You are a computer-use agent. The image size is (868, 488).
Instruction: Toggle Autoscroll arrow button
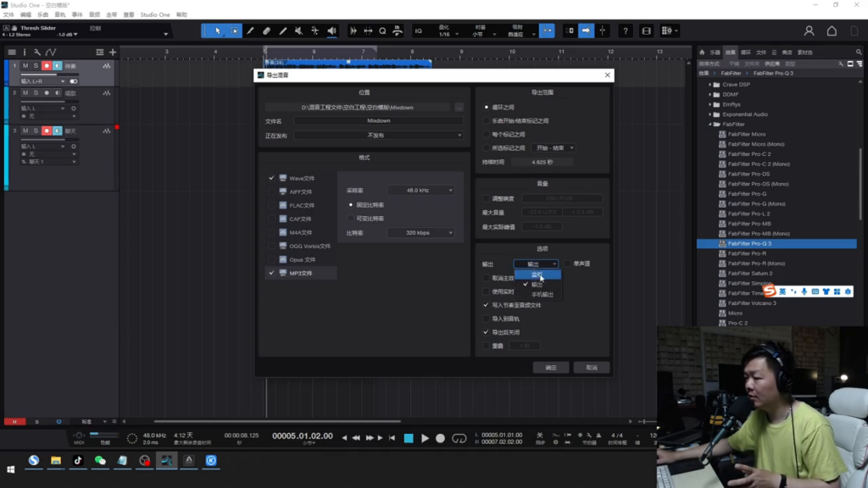click(586, 31)
